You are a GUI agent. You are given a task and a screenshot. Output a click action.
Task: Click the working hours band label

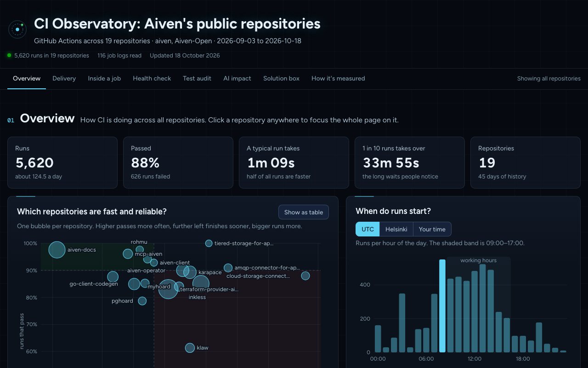(478, 260)
